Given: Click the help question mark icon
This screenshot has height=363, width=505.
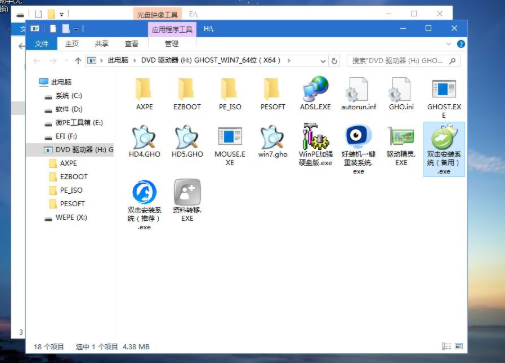Looking at the screenshot, I should [x=461, y=44].
